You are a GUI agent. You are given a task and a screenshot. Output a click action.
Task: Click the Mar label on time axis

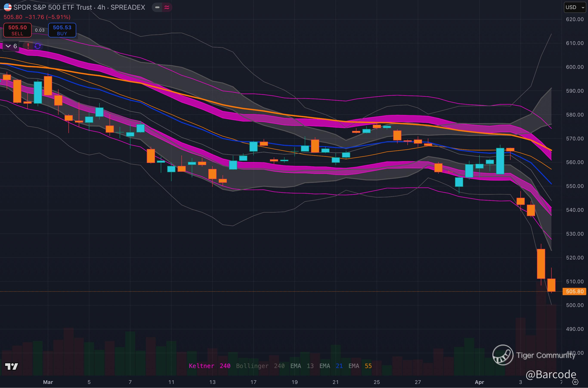(48, 382)
